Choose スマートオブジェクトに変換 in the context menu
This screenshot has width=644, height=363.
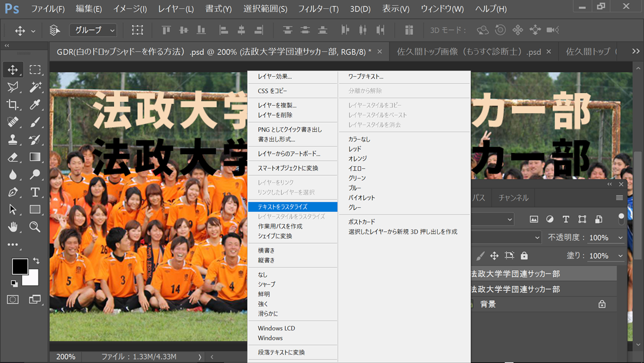[293, 168]
